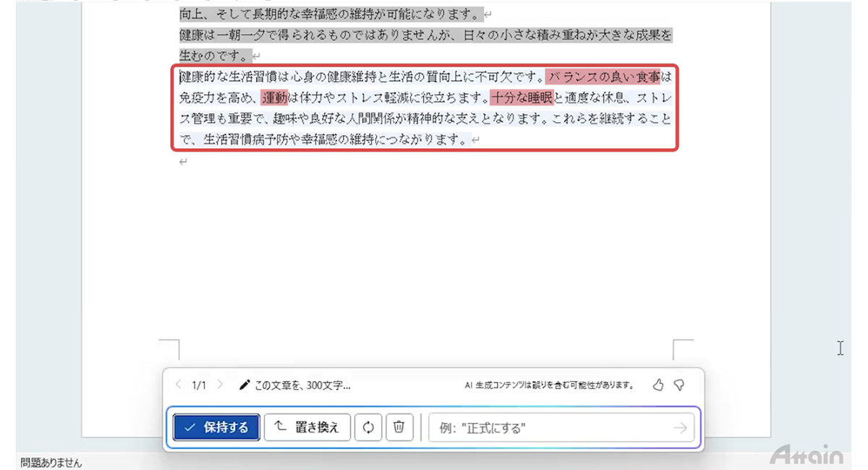Click the highlighted word 運動
The width and height of the screenshot is (868, 470).
[275, 97]
